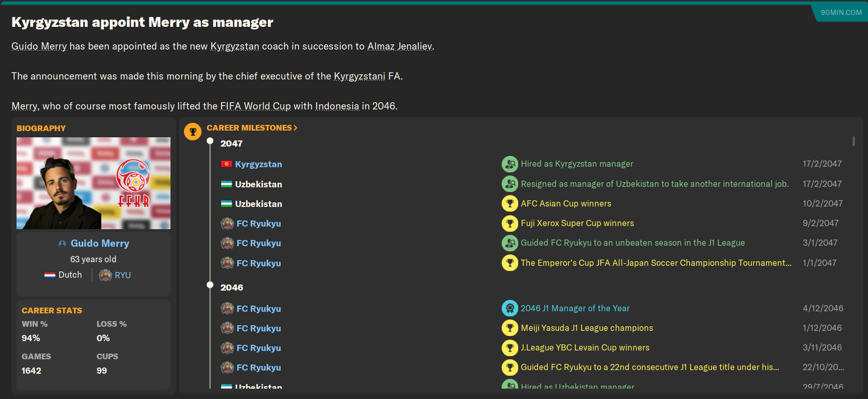Click the FC Ryukyu crest next to RYU
This screenshot has width=868, height=399.
pyautogui.click(x=105, y=275)
